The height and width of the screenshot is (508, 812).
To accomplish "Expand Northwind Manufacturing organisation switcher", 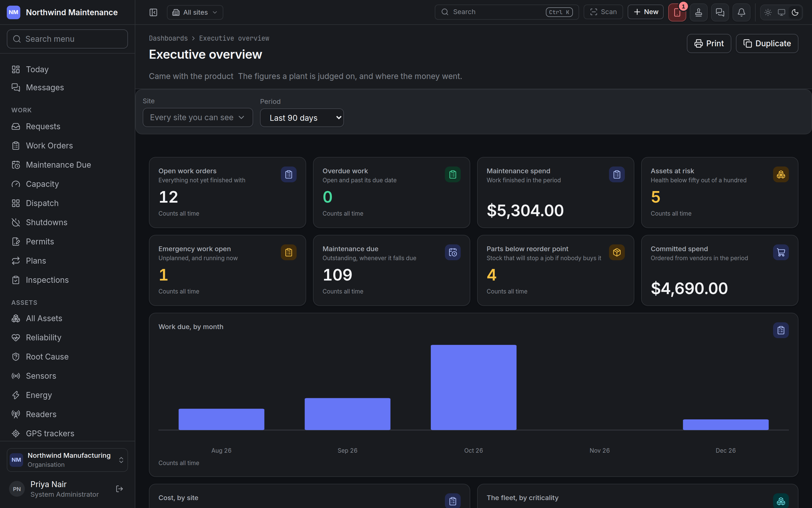I will click(x=67, y=460).
